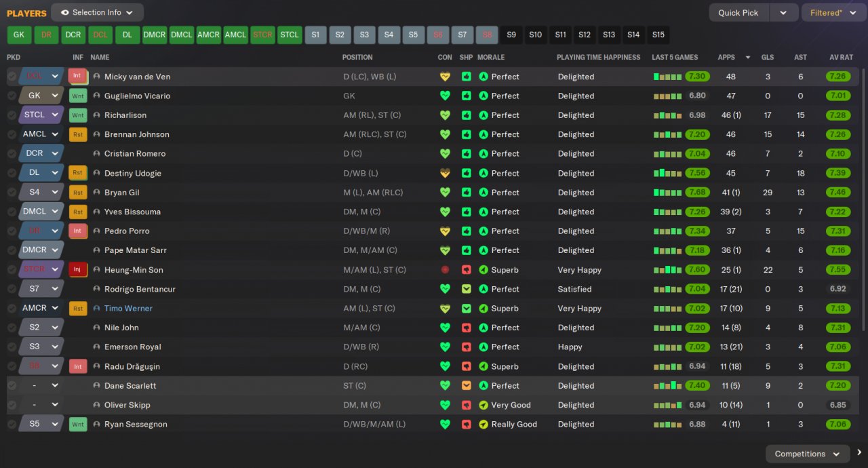Screen dimensions: 868x468
Task: Click the person icon beside Cristian Romero
Action: tap(96, 154)
